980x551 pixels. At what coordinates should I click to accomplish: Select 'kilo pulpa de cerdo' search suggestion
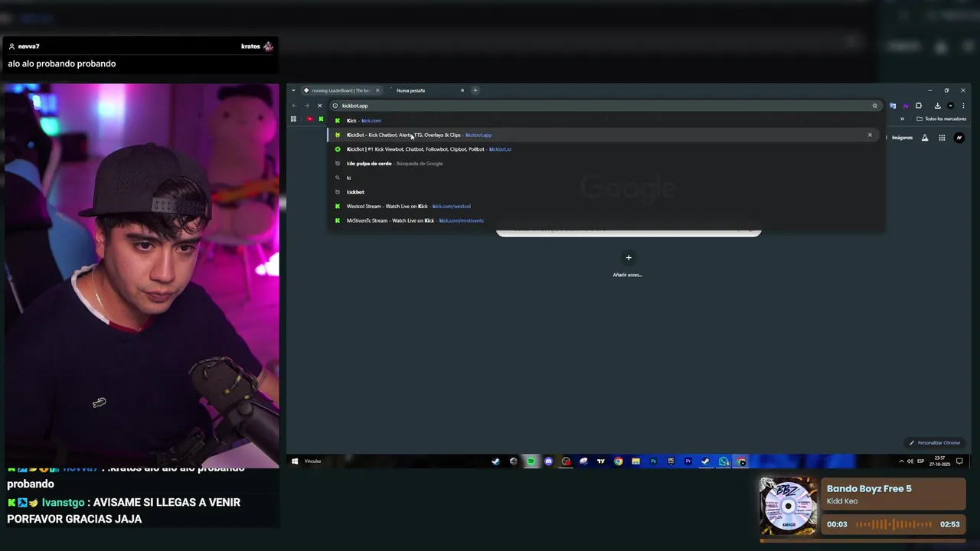[x=606, y=163]
